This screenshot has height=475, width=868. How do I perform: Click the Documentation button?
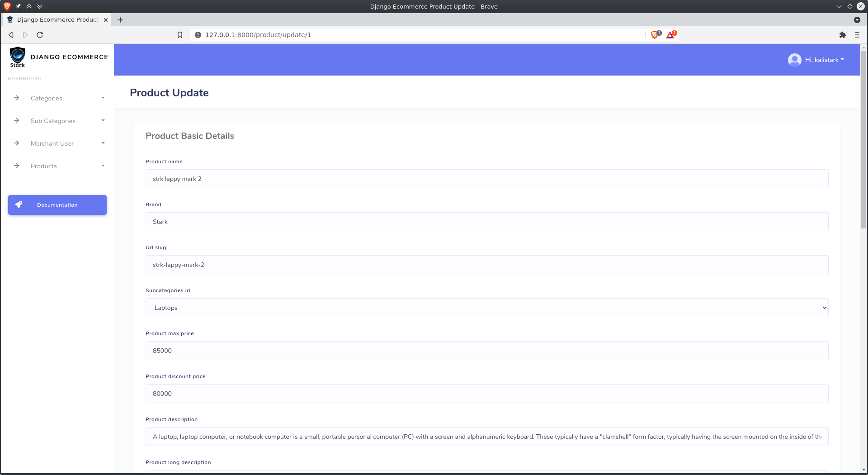coord(57,204)
